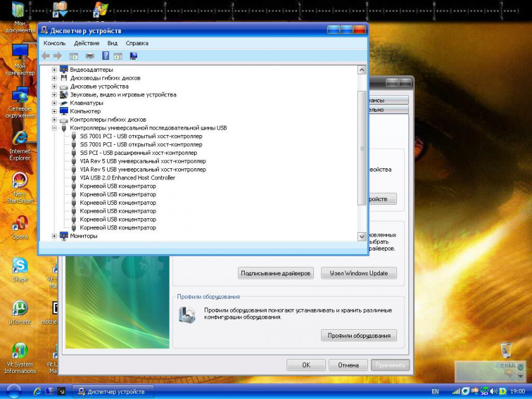Click the properties pane icon beside Help
Image resolution: width=532 pixels, height=399 pixels.
click(118, 57)
